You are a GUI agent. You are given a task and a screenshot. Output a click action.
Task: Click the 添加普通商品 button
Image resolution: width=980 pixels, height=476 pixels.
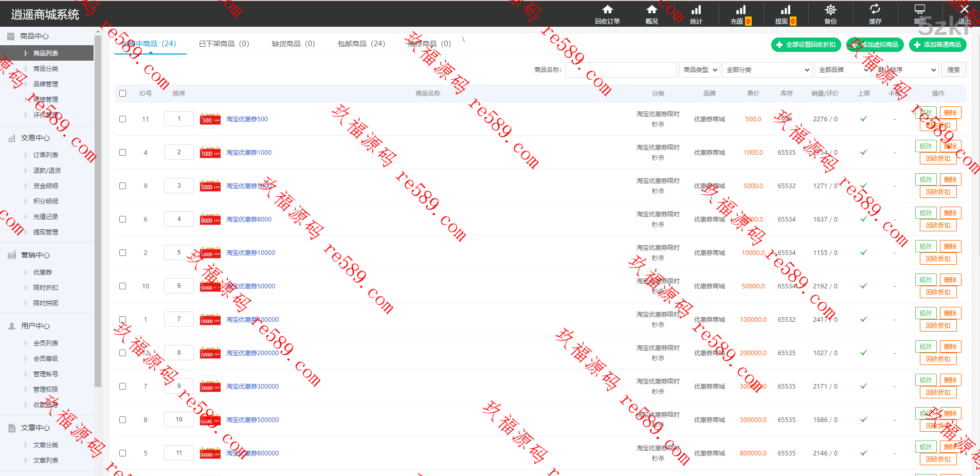937,45
